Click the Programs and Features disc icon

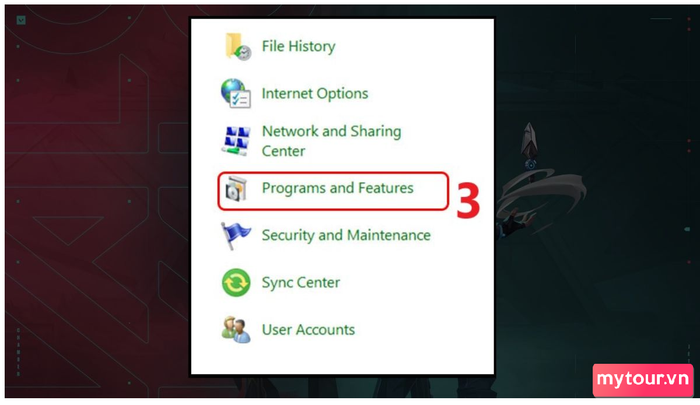pyautogui.click(x=236, y=189)
